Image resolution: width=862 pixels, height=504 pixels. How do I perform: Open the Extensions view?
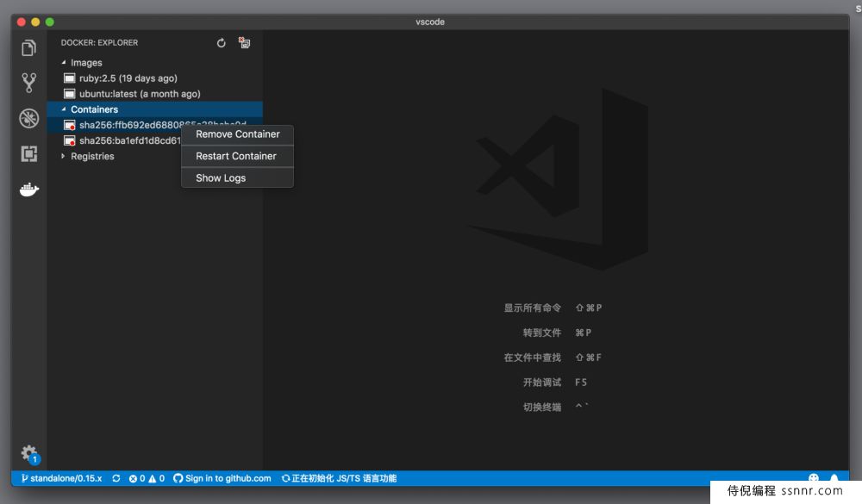click(x=29, y=153)
